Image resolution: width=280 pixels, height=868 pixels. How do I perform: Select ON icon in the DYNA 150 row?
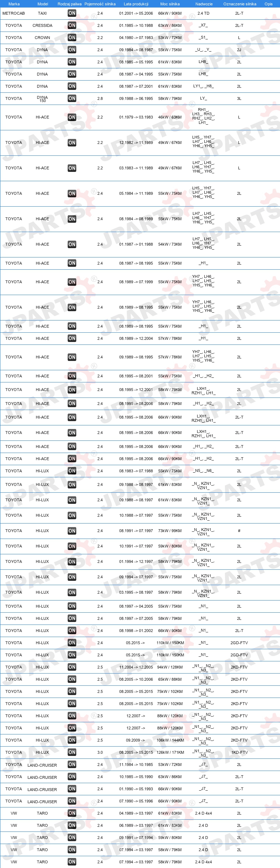point(72,98)
